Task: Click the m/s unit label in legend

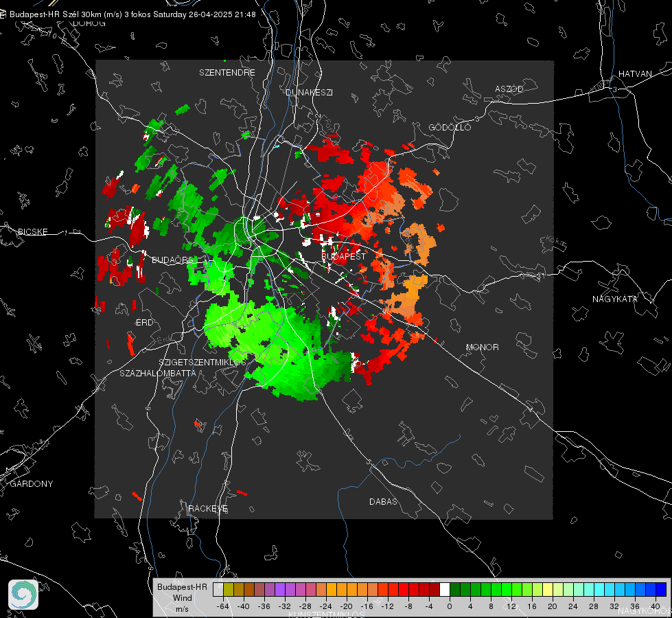Action: 182,609
